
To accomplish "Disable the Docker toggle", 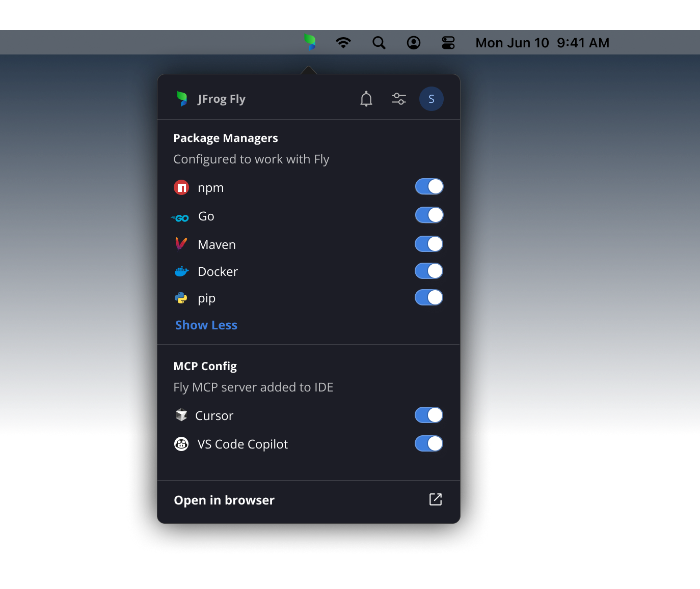I will pos(429,271).
